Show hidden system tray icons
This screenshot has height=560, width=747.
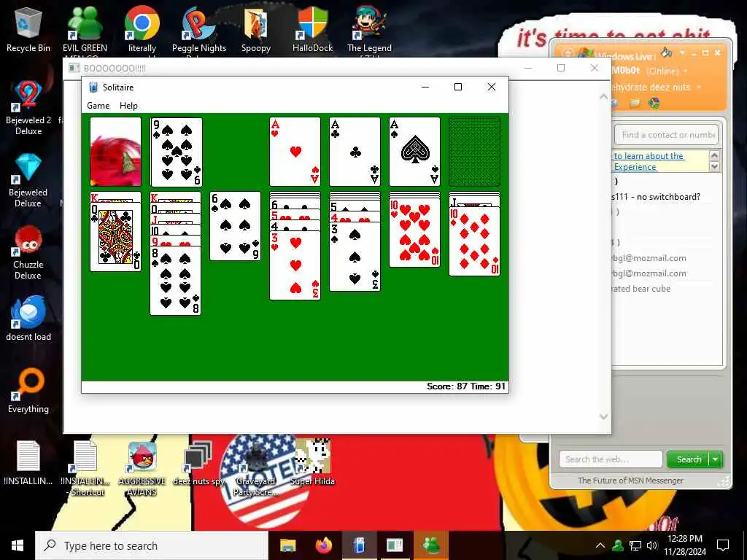600,545
